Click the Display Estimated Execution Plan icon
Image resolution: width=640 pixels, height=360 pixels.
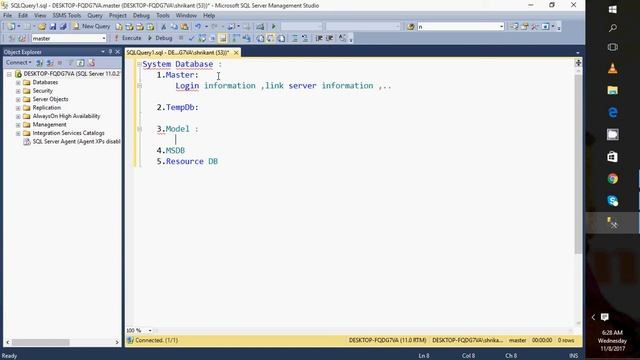[x=202, y=38]
